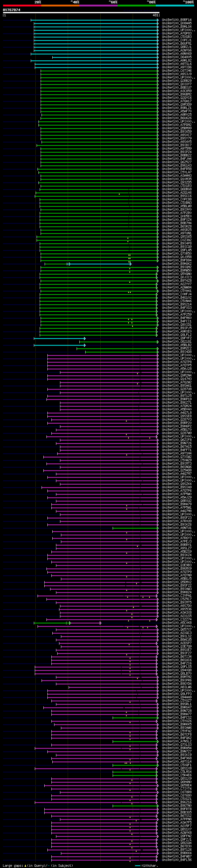Select hit UniRef100_B8BIU7
The width and height of the screenshot is (197, 868).
click(x=177, y=88)
